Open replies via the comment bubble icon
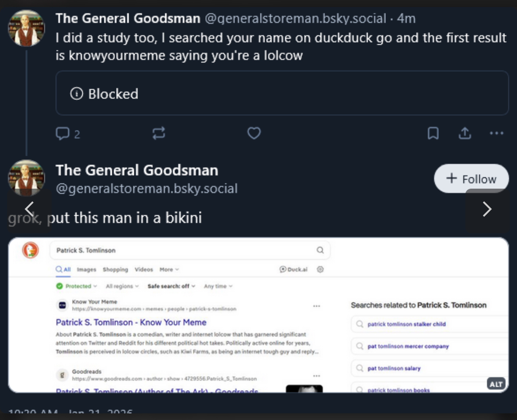 point(63,133)
